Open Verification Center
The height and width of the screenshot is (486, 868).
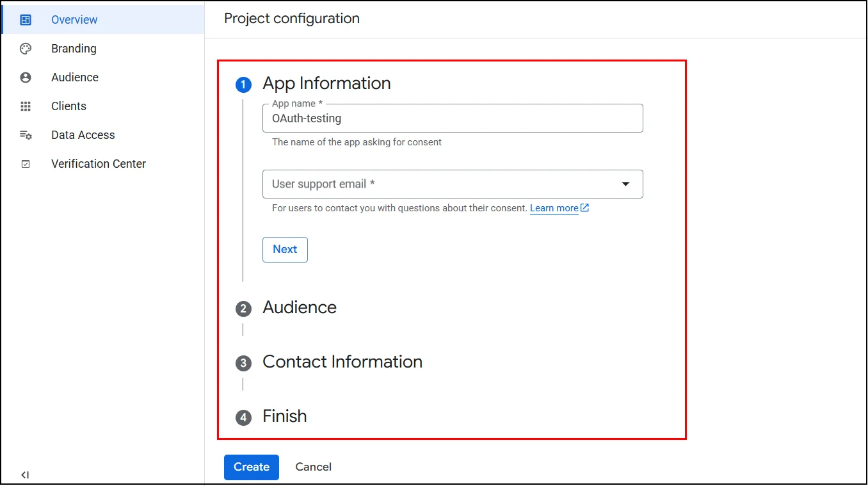tap(102, 164)
